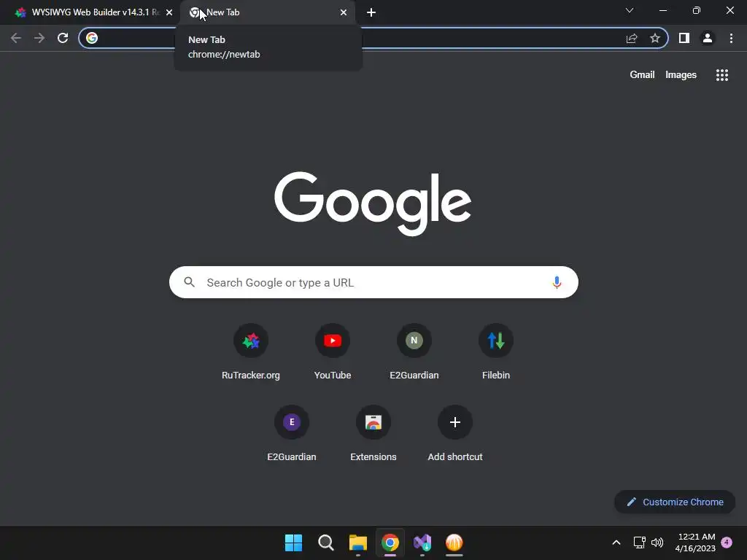
Task: Click the Chrome icon in the taskbar
Action: (x=390, y=542)
